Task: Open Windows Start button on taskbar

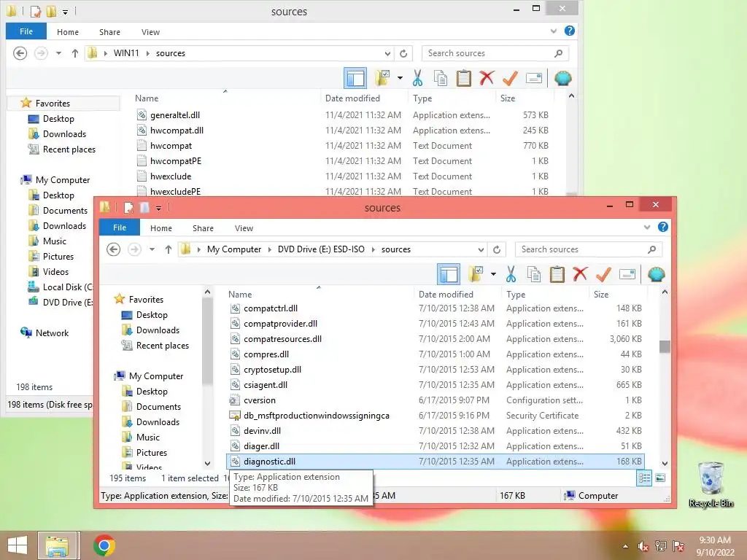Action: tap(18, 545)
